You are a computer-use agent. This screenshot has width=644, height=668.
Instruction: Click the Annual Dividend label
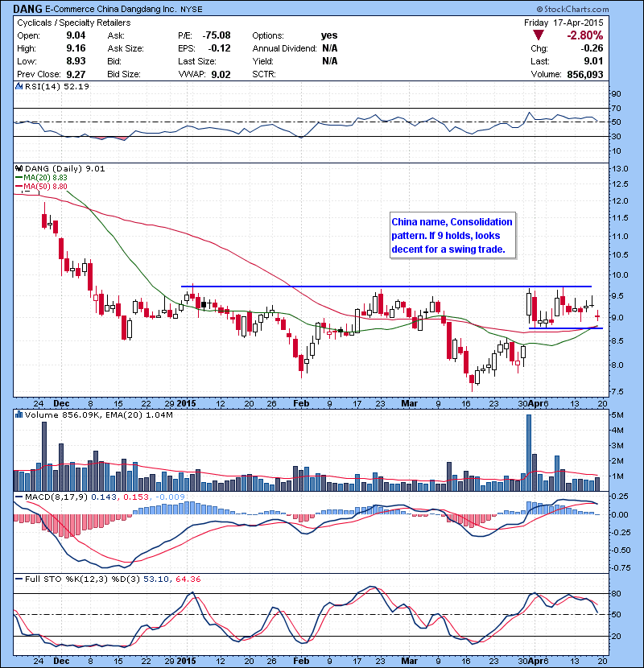click(284, 48)
